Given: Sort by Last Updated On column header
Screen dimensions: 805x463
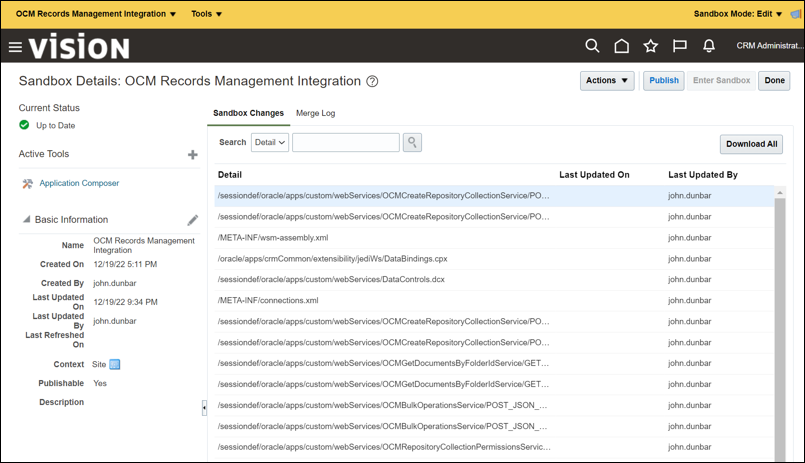Looking at the screenshot, I should [x=594, y=175].
